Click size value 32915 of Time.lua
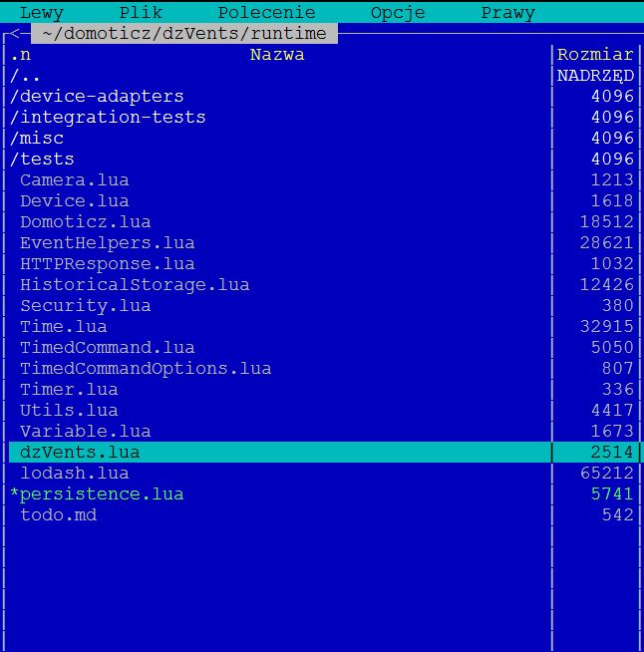 coord(606,326)
